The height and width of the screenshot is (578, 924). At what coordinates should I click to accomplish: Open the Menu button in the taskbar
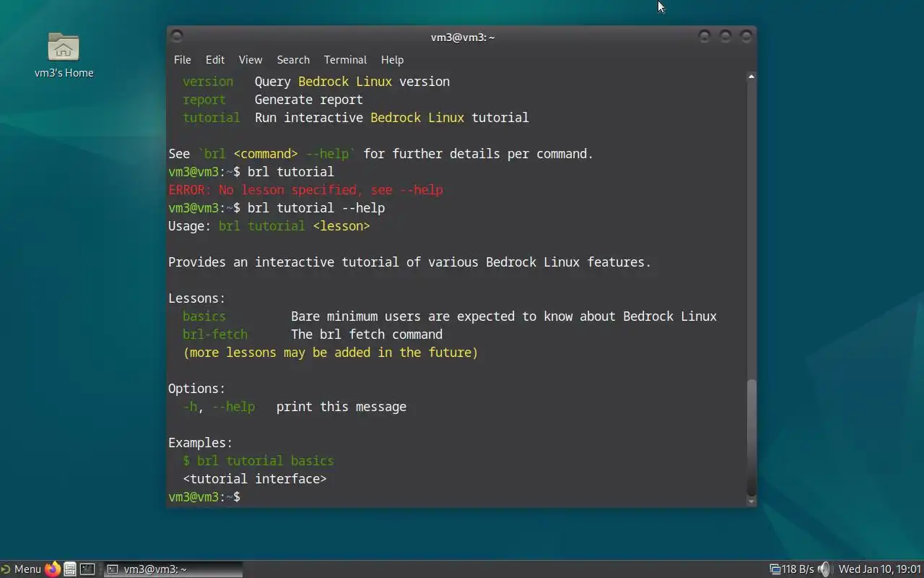tap(21, 569)
